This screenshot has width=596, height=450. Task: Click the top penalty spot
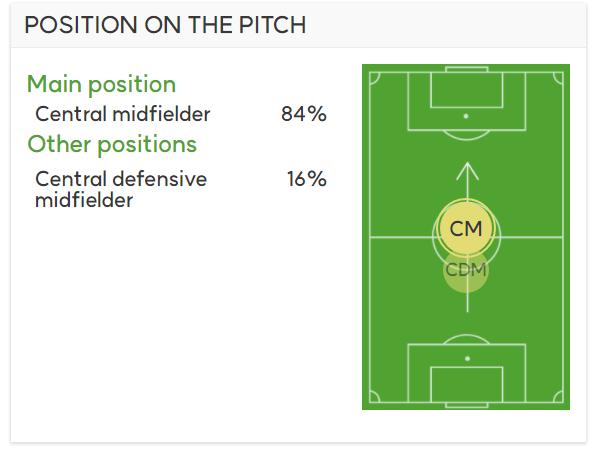coord(466,116)
